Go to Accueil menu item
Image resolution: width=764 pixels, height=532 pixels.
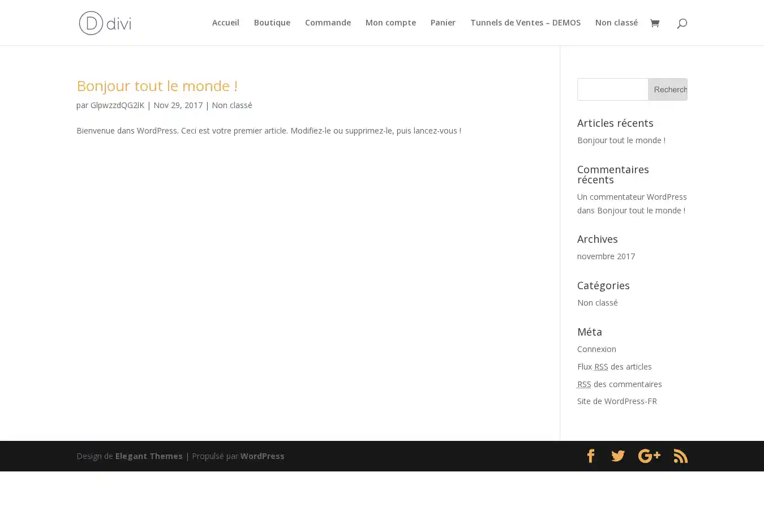pos(225,23)
